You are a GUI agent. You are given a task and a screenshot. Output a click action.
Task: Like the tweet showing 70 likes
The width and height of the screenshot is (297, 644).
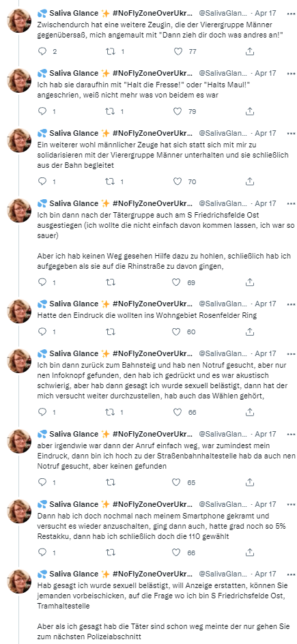[x=178, y=181]
